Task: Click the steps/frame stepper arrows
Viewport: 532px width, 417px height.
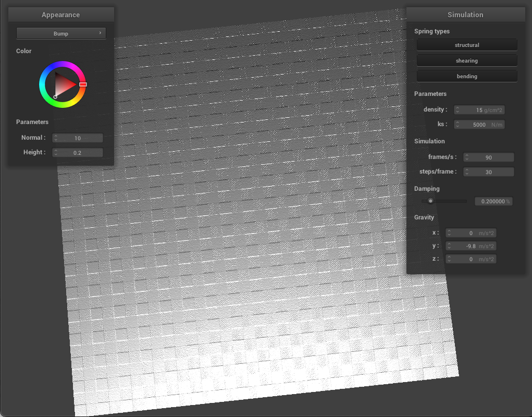Action: 467,171
